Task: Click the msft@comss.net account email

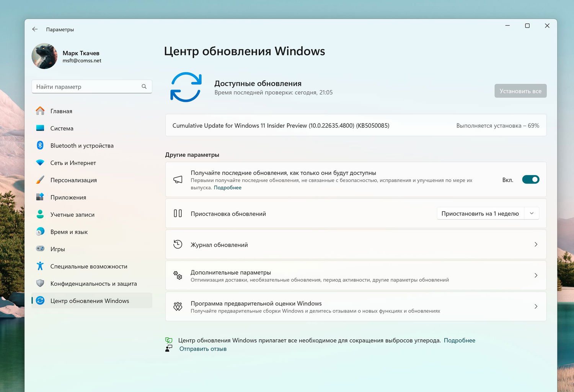Action: pos(82,60)
